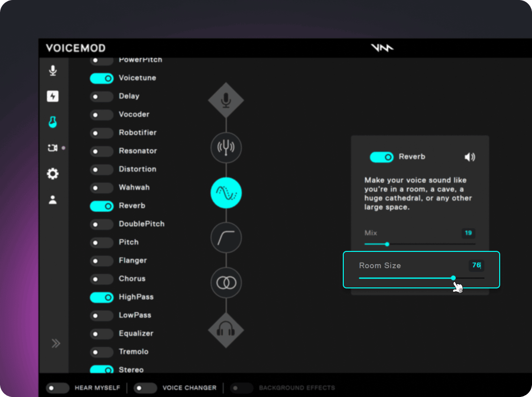Enable the Flanger toggle
The height and width of the screenshot is (397, 532).
tap(102, 261)
